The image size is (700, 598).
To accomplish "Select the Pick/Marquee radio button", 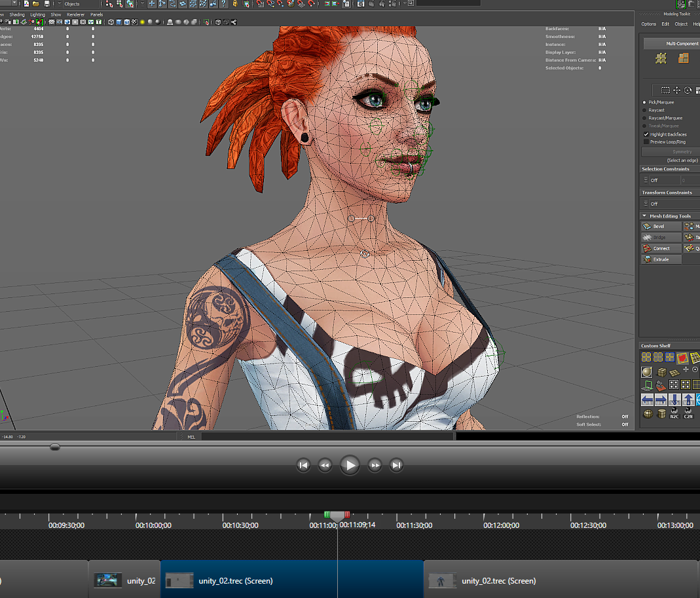I will pos(644,102).
